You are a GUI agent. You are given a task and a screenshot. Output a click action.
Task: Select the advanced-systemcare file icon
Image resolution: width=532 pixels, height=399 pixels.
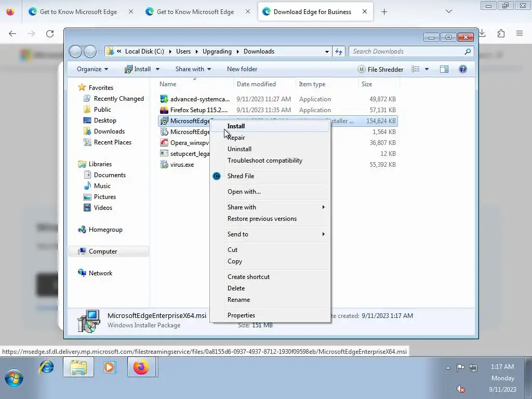pos(164,99)
